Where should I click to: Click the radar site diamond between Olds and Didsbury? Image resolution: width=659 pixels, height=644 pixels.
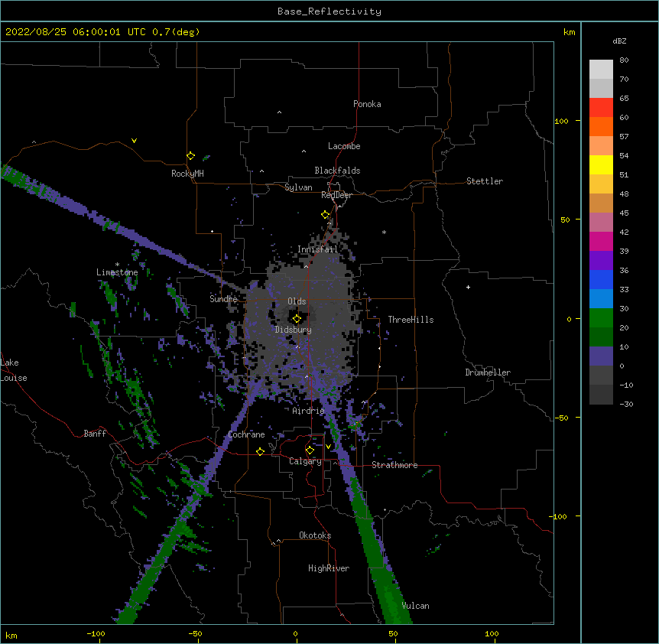tap(297, 319)
